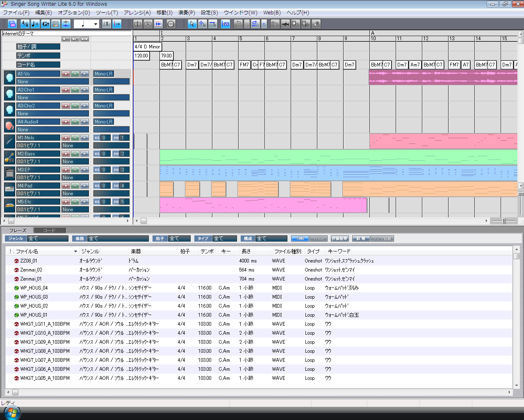
Task: Open the タイプ filter dropdown showing 全て
Action: pos(224,238)
